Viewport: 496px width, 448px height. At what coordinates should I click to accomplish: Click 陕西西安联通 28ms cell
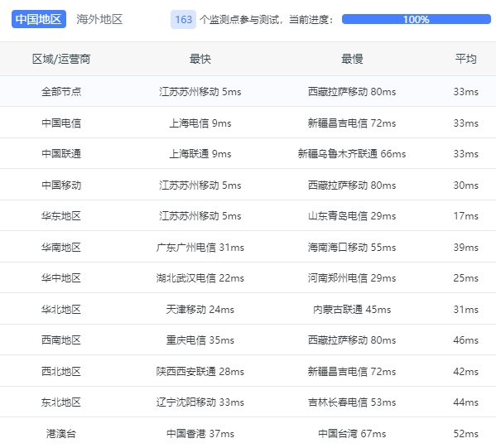tap(200, 372)
